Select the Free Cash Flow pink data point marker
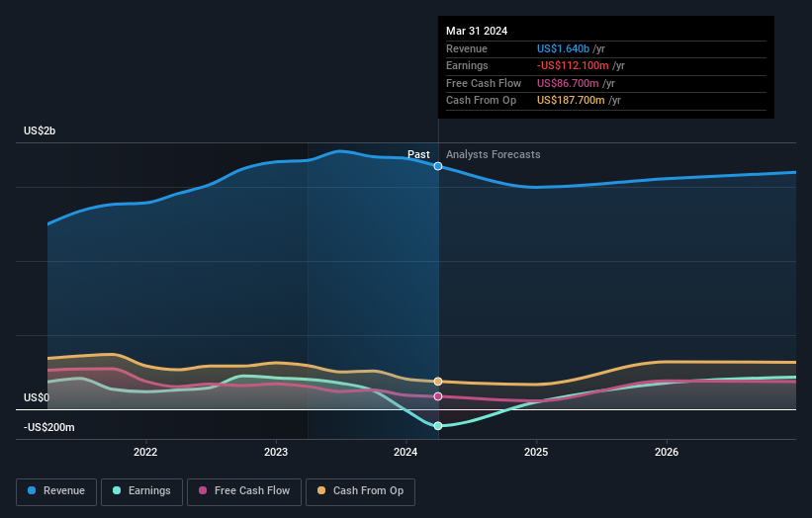 click(x=438, y=396)
